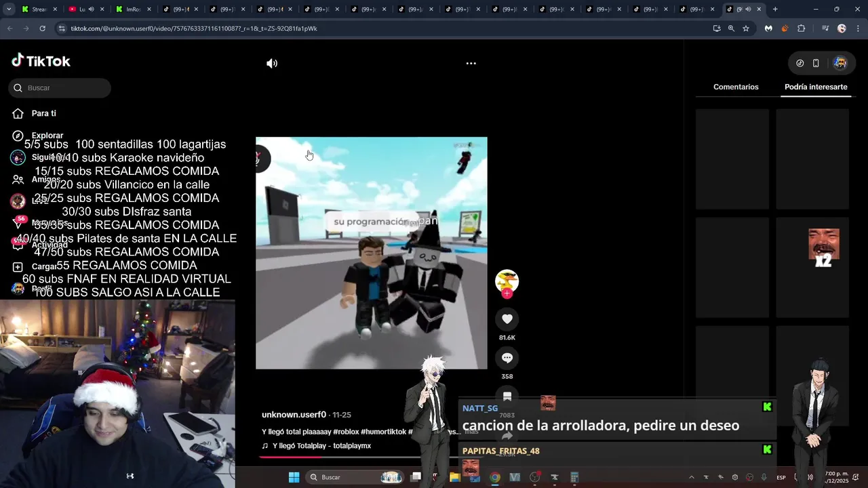This screenshot has height=488, width=868.
Task: Open the unknown.userf0 username link
Action: (x=294, y=414)
